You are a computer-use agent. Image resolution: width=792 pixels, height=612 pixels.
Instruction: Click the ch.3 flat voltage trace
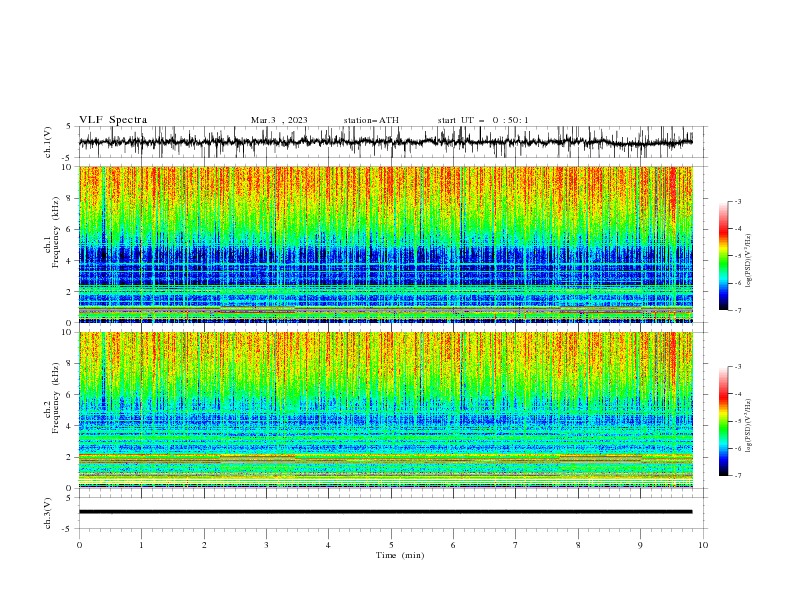[385, 512]
